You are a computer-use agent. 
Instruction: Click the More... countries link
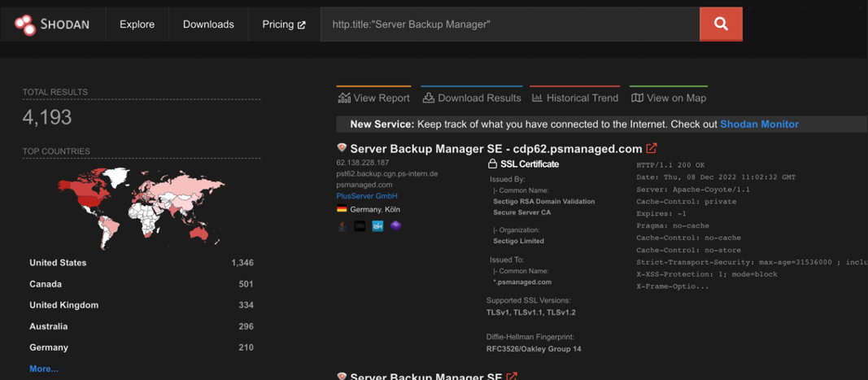pos(44,369)
